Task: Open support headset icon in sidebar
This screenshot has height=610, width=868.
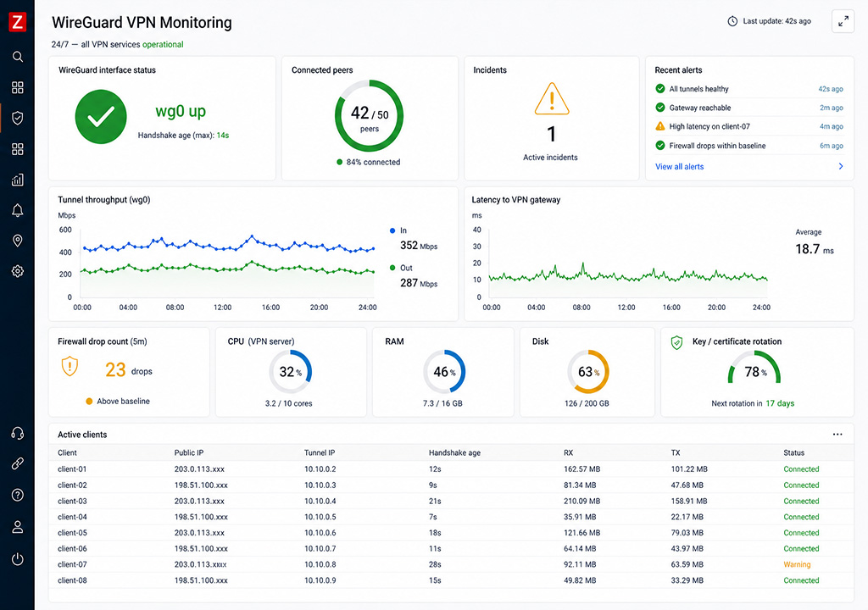Action: pyautogui.click(x=17, y=433)
